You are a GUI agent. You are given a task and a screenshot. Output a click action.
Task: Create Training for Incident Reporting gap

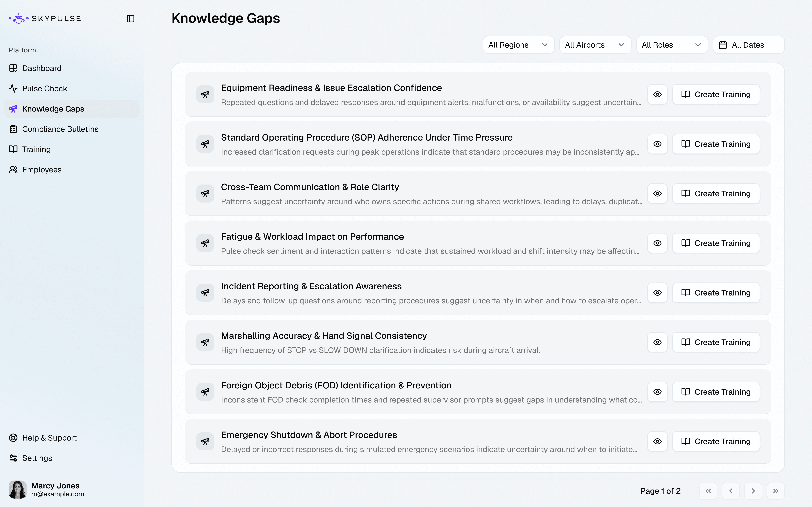click(x=716, y=293)
